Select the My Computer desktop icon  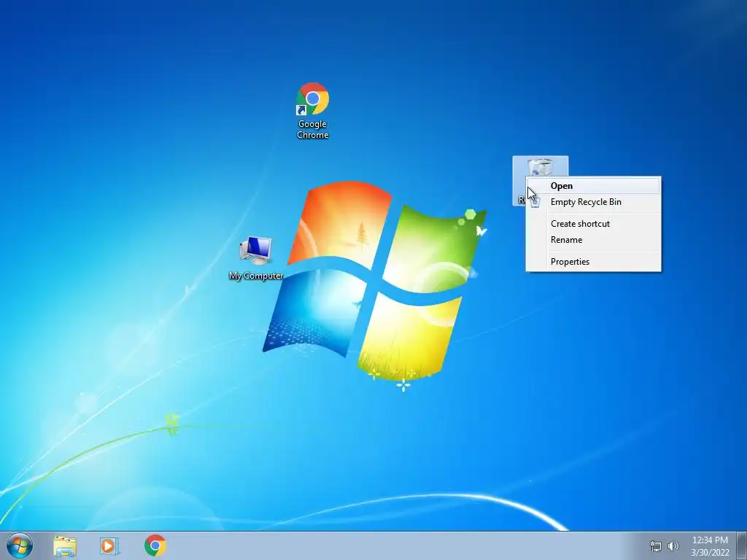click(x=256, y=251)
